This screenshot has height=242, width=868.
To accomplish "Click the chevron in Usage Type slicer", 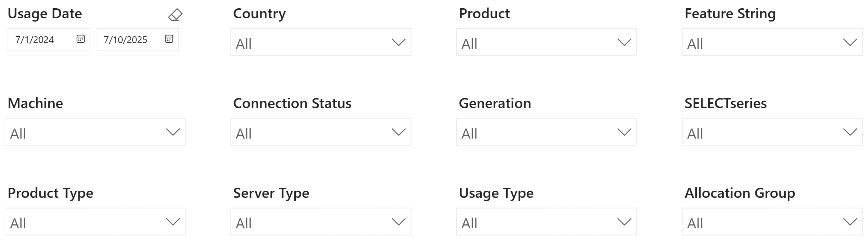I will tap(624, 222).
